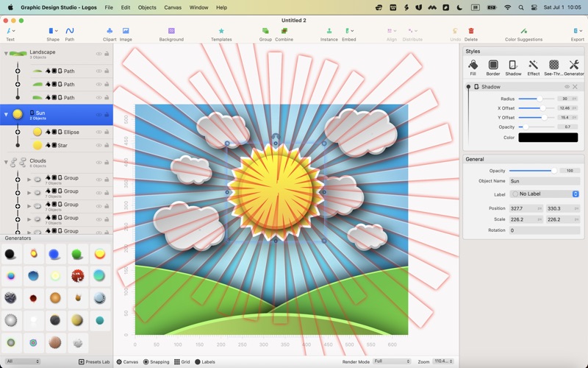Viewport: 588px width, 368px height.
Task: Click the Combine tool
Action: point(284,34)
